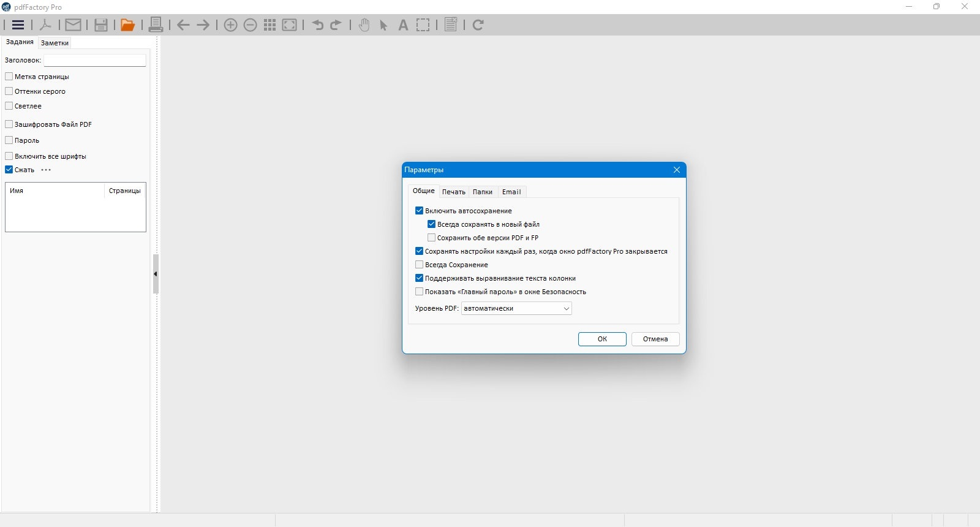Click the orange open folder icon

point(127,25)
